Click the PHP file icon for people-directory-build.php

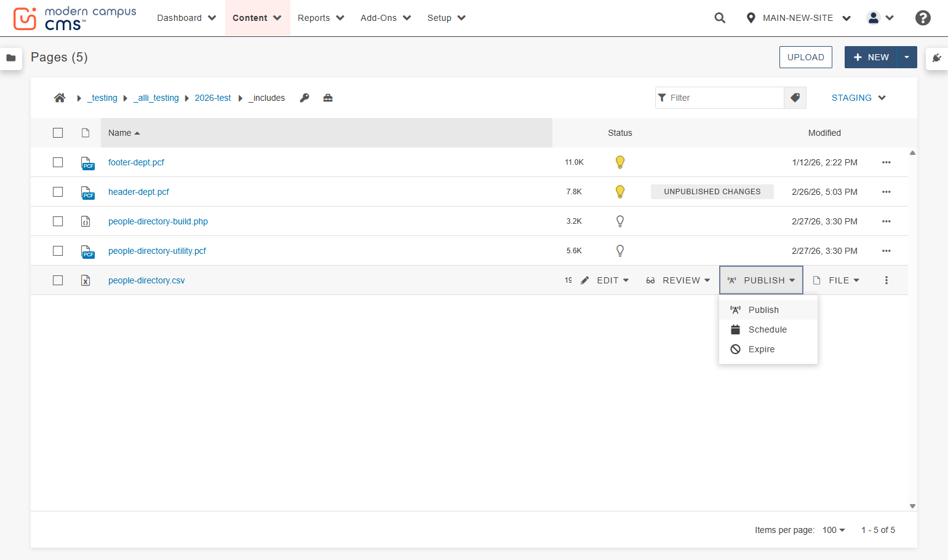[86, 221]
